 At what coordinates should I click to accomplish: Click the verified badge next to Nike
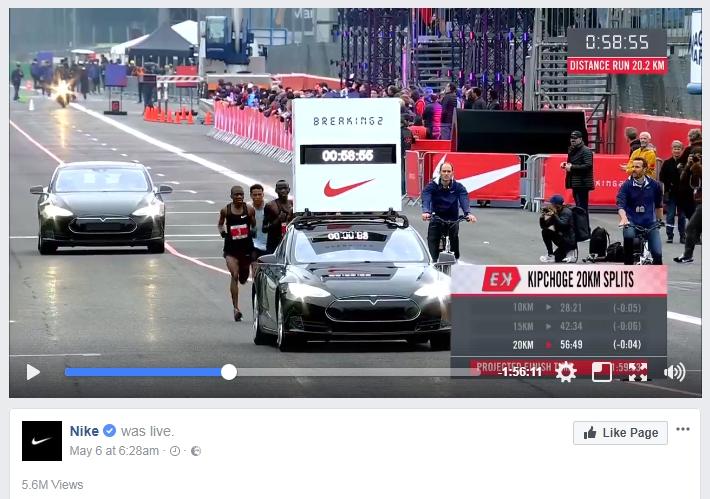[110, 431]
